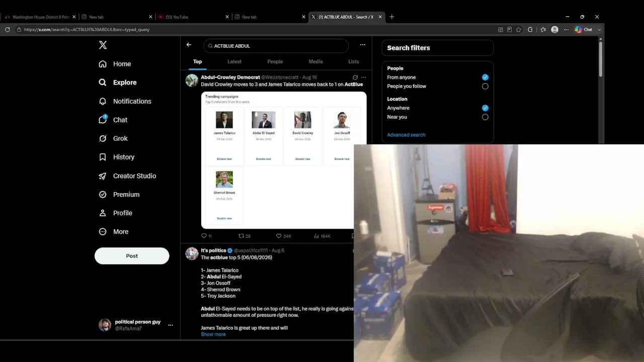Image resolution: width=644 pixels, height=362 pixels.
Task: Click the page vertical scrollbar
Action: tap(600, 59)
